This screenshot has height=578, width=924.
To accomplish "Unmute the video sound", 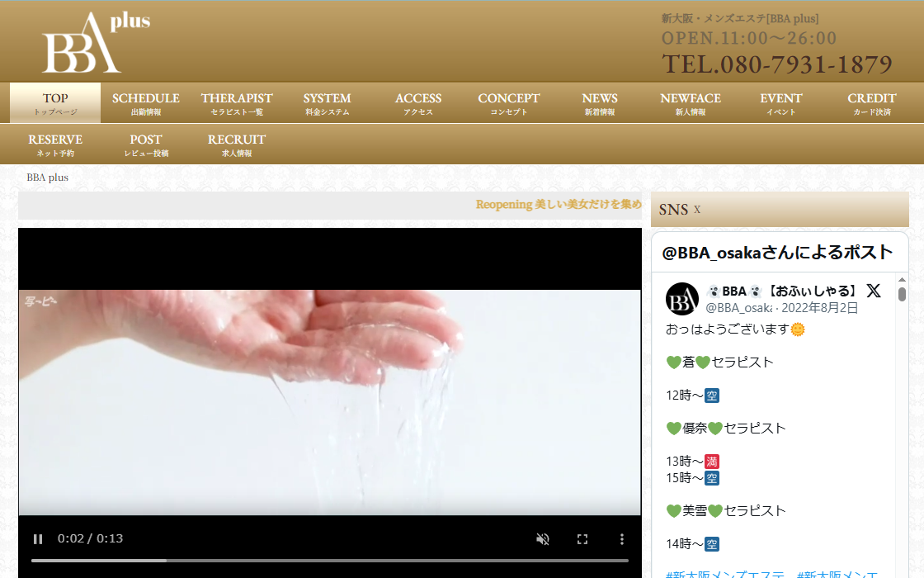I will [543, 538].
